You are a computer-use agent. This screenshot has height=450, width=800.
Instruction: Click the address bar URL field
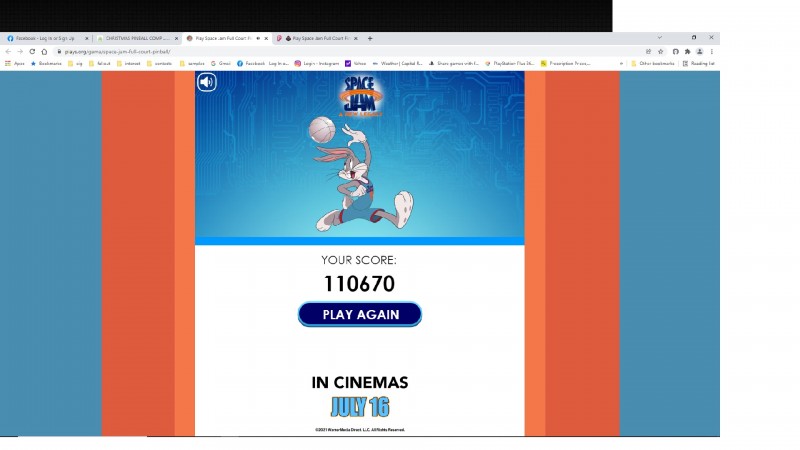(x=347, y=52)
